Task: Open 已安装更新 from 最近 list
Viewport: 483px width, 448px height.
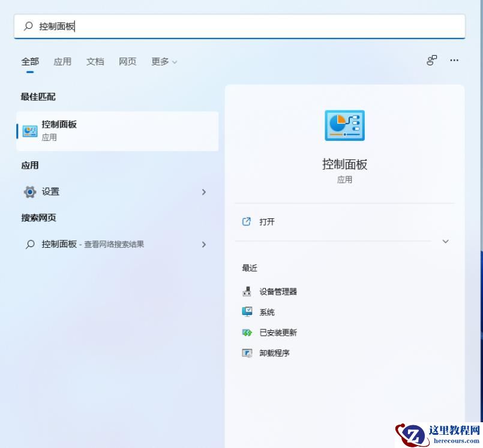Action: (279, 332)
